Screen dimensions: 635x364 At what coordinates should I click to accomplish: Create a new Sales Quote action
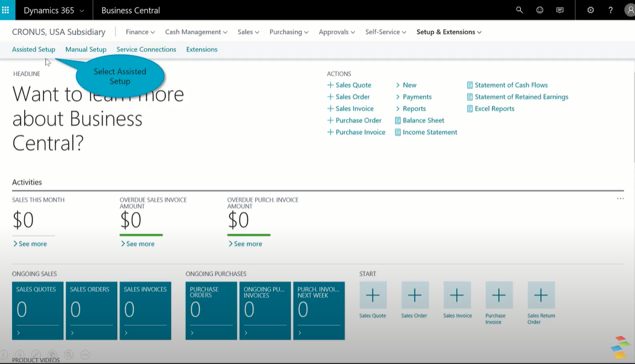pyautogui.click(x=349, y=85)
